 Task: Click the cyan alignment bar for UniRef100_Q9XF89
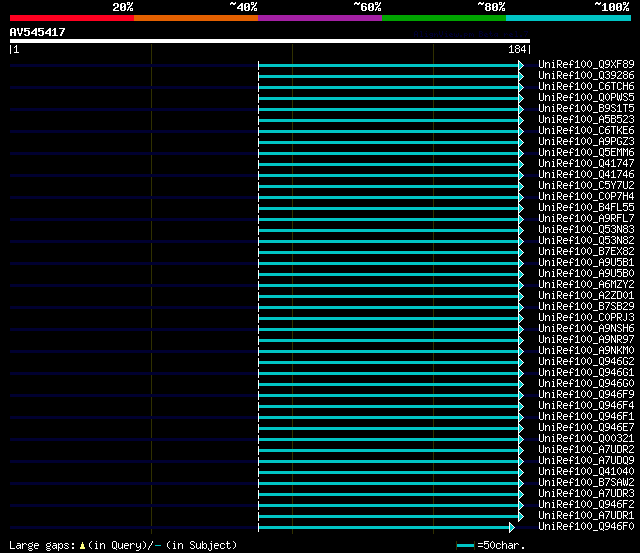point(389,65)
